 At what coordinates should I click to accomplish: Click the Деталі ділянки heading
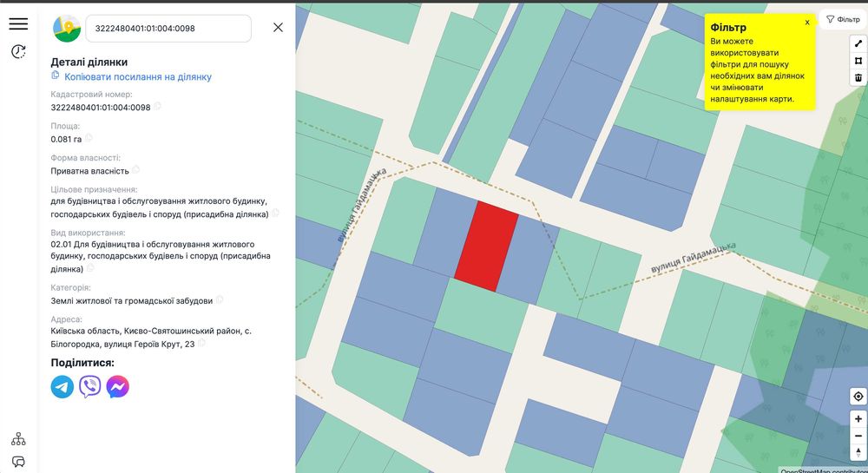pos(89,62)
